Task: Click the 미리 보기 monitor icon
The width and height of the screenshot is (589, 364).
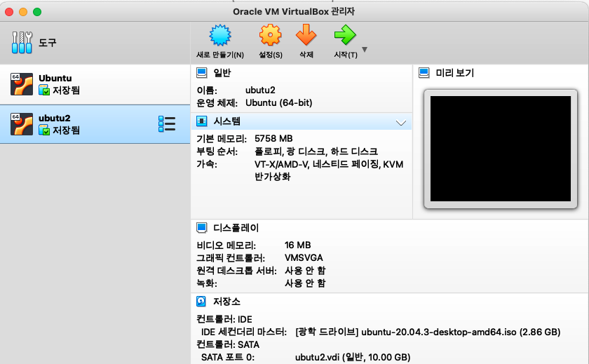Action: click(x=424, y=73)
